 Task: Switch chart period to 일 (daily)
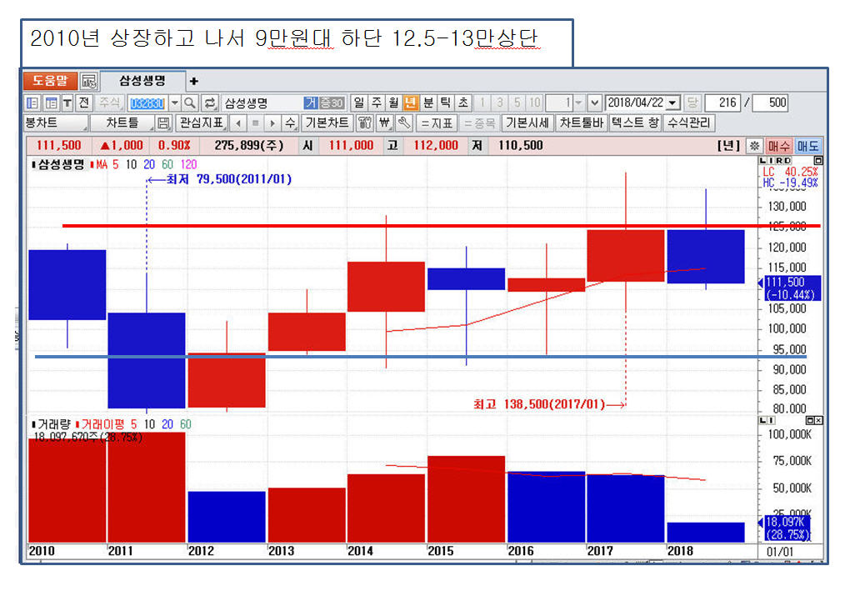[x=359, y=103]
